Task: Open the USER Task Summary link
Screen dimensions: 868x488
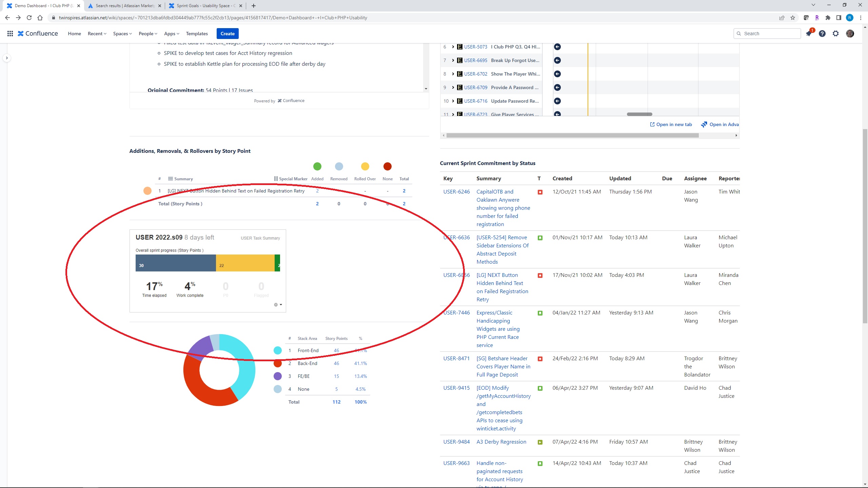Action: coord(260,238)
